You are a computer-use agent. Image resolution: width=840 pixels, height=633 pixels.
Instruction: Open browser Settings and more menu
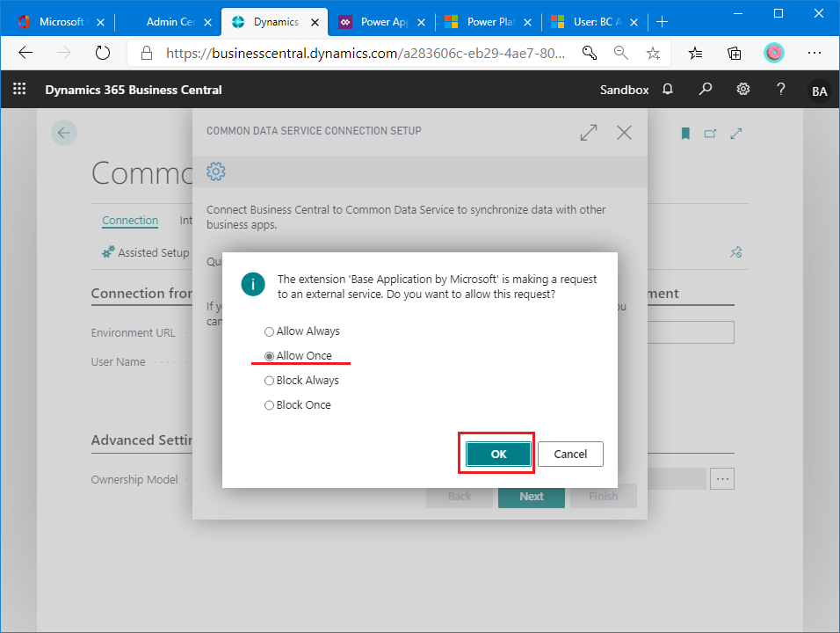pyautogui.click(x=815, y=53)
